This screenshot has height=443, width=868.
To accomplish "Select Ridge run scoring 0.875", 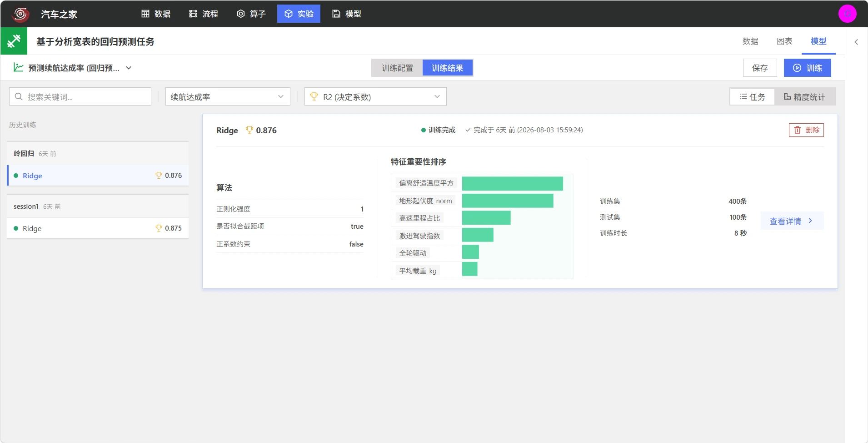I will [98, 228].
